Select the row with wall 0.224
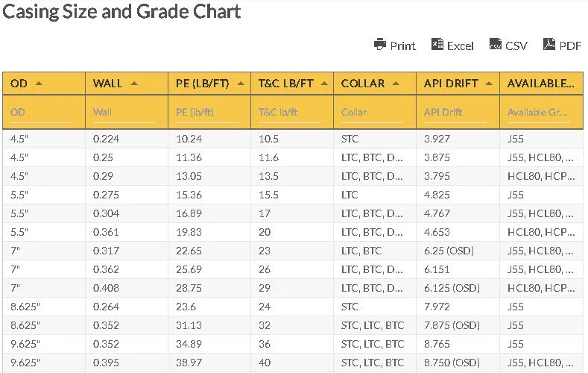The width and height of the screenshot is (588, 373). (107, 139)
